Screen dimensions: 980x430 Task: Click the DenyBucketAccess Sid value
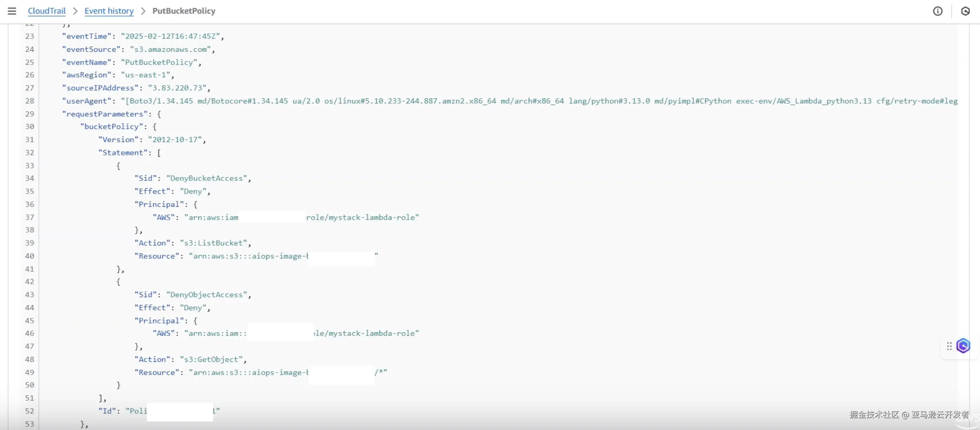[206, 178]
